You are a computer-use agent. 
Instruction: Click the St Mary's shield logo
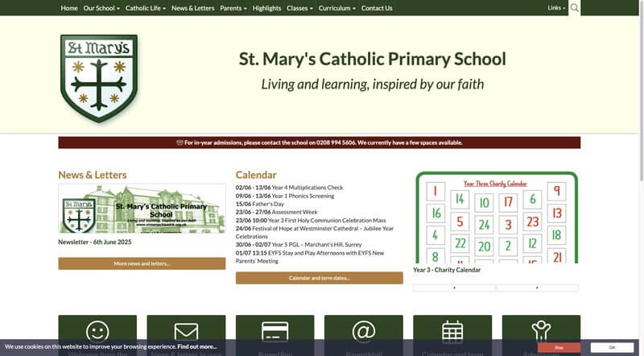99,78
